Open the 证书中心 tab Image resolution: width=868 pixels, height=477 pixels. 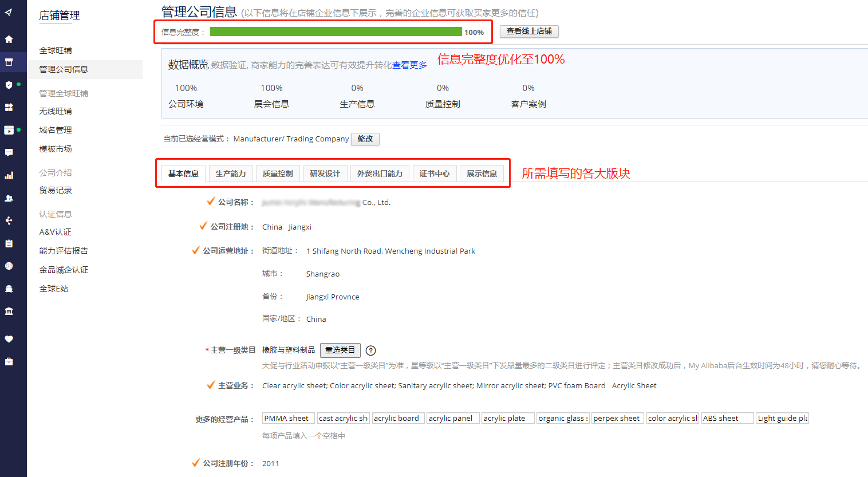point(435,174)
